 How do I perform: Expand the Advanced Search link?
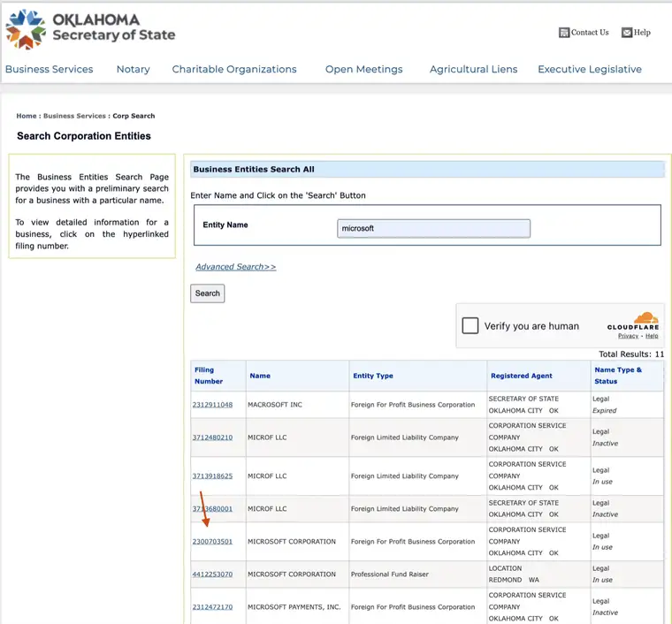(x=236, y=267)
